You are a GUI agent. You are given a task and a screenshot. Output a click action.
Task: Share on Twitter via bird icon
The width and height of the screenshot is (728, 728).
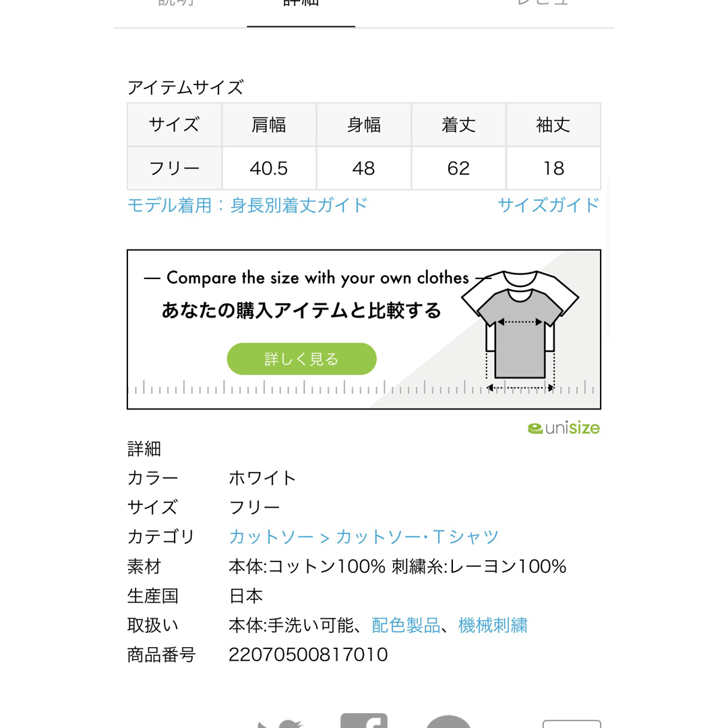pos(280,724)
